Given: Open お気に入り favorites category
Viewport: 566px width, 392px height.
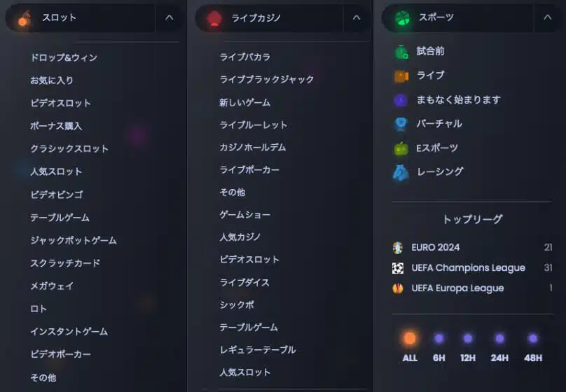Looking at the screenshot, I should [x=52, y=80].
